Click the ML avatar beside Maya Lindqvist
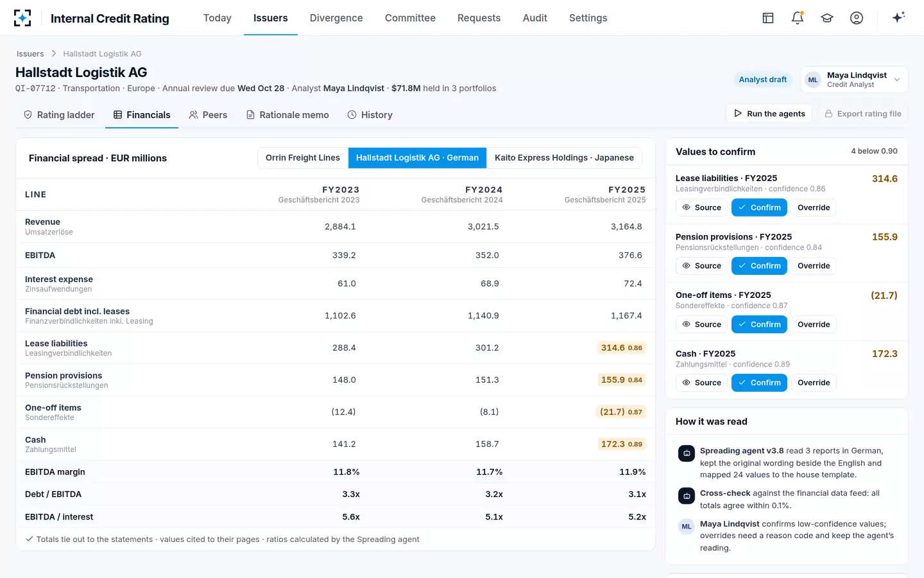The height and width of the screenshot is (578, 924). [813, 80]
